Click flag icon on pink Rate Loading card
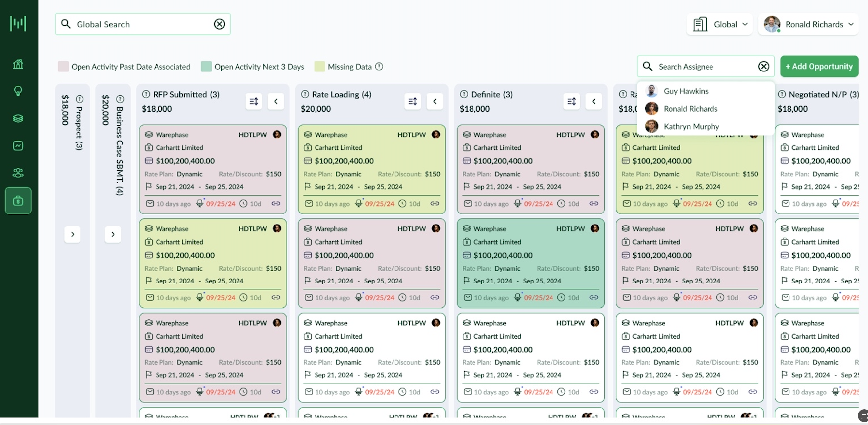The image size is (868, 425). tap(308, 281)
